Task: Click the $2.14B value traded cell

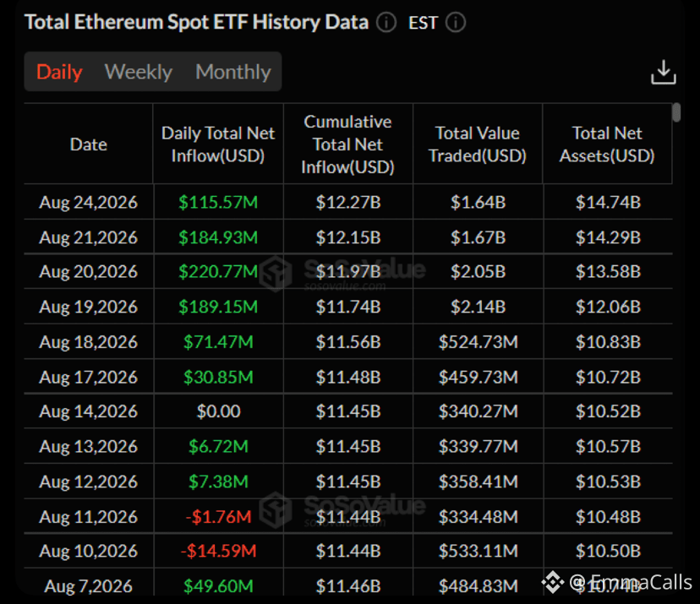Action: 479,307
